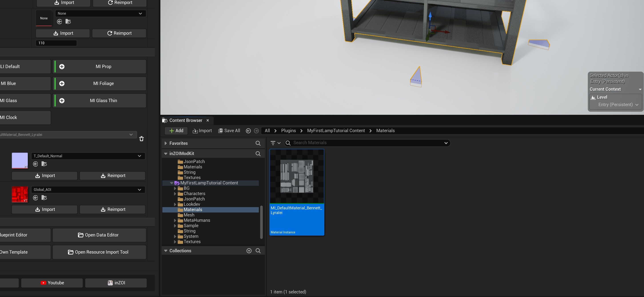
Task: Select the Mesh folder
Action: tap(189, 215)
